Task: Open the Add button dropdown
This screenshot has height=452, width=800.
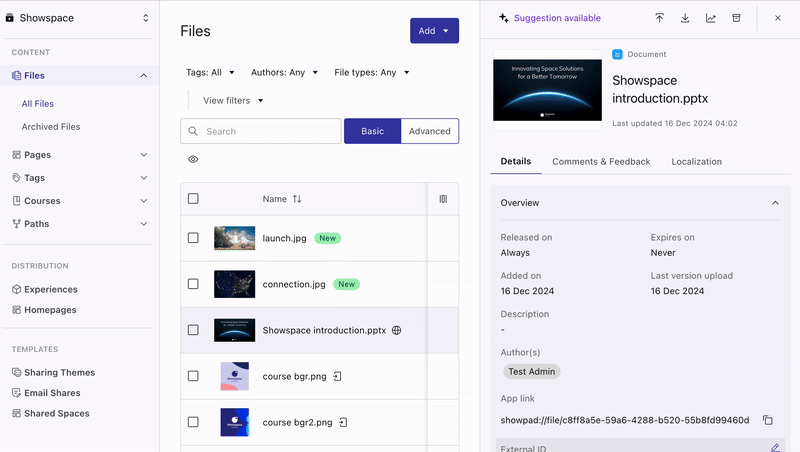Action: point(434,31)
